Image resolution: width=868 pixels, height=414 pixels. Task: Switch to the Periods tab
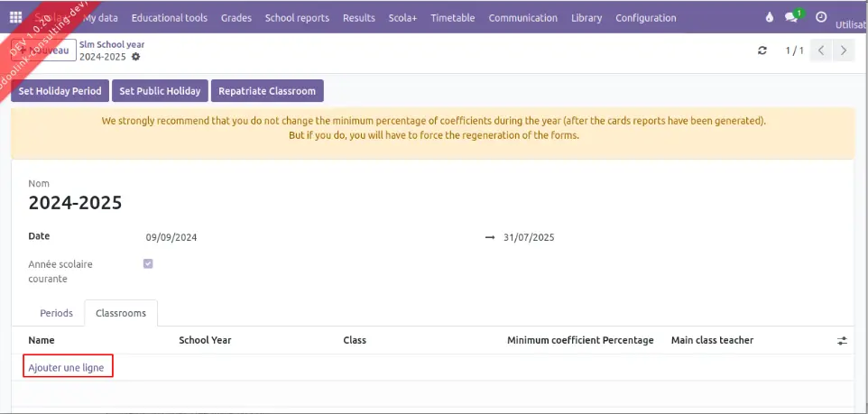pyautogui.click(x=57, y=313)
